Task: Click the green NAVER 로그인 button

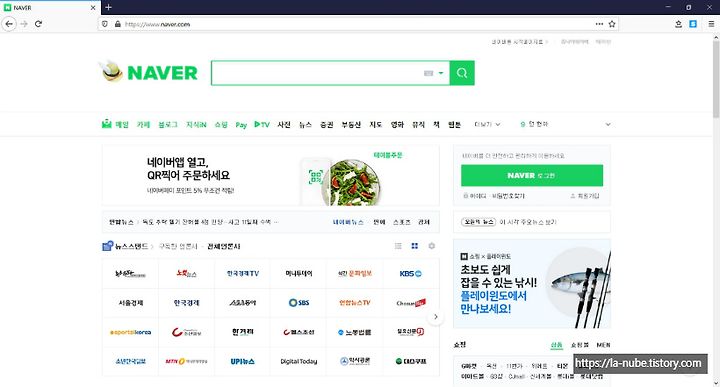Action: click(532, 175)
